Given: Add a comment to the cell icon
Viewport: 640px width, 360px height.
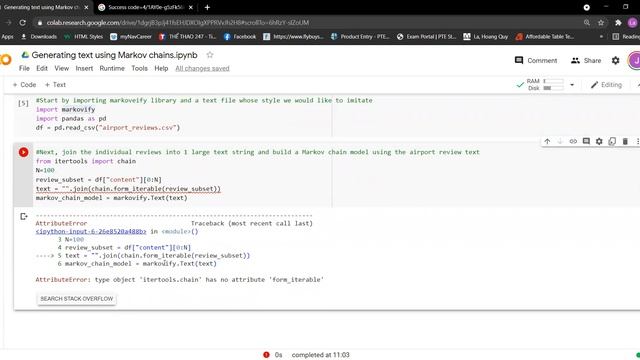Looking at the screenshot, I should click(586, 141).
